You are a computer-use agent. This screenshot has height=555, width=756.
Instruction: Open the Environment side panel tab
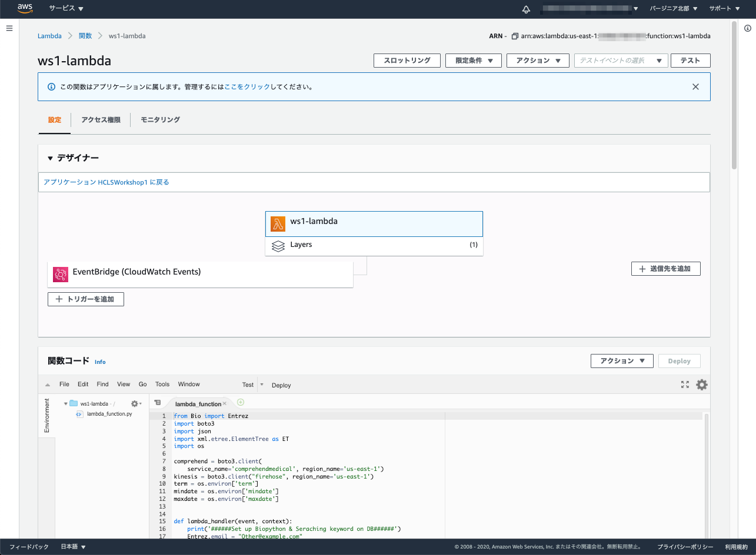tap(47, 416)
